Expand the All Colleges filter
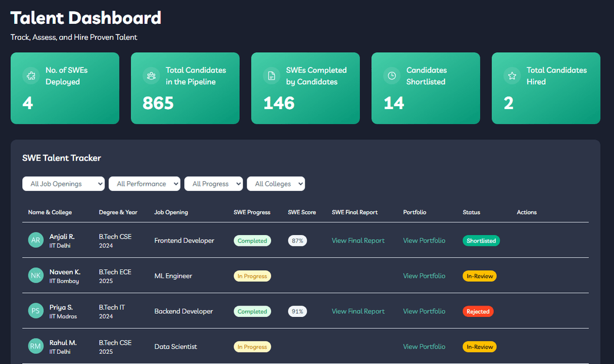Image resolution: width=614 pixels, height=364 pixels. pos(276,184)
